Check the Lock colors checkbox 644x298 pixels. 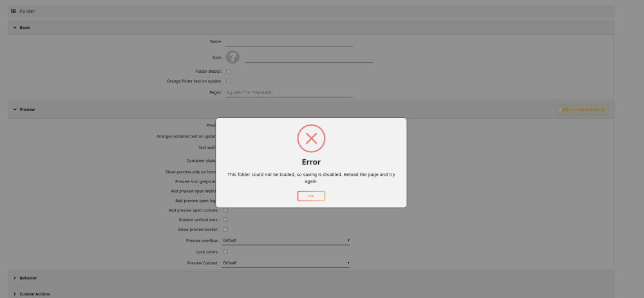click(x=225, y=252)
